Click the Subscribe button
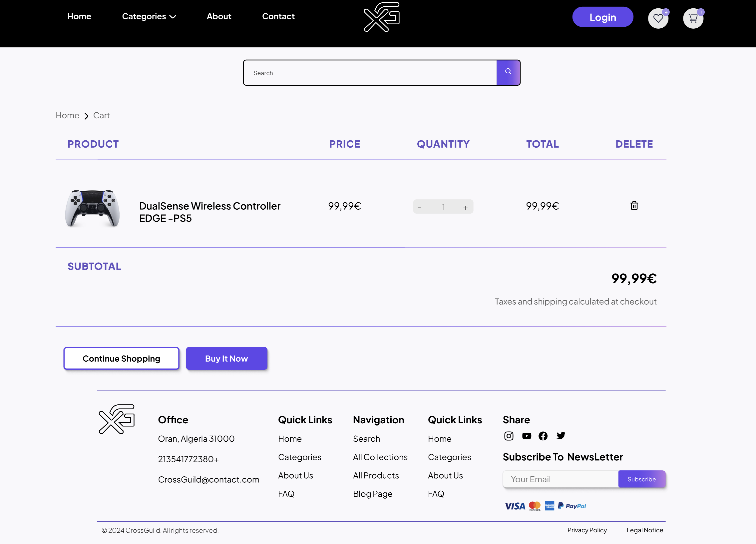The image size is (756, 544). (x=642, y=479)
